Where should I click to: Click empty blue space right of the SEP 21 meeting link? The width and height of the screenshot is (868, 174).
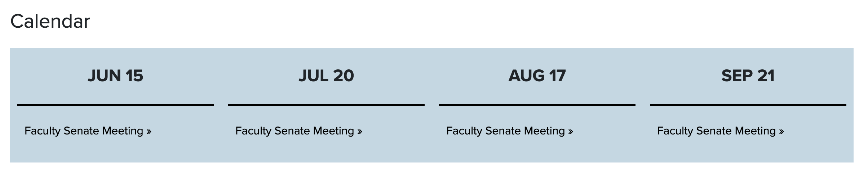[x=818, y=131]
